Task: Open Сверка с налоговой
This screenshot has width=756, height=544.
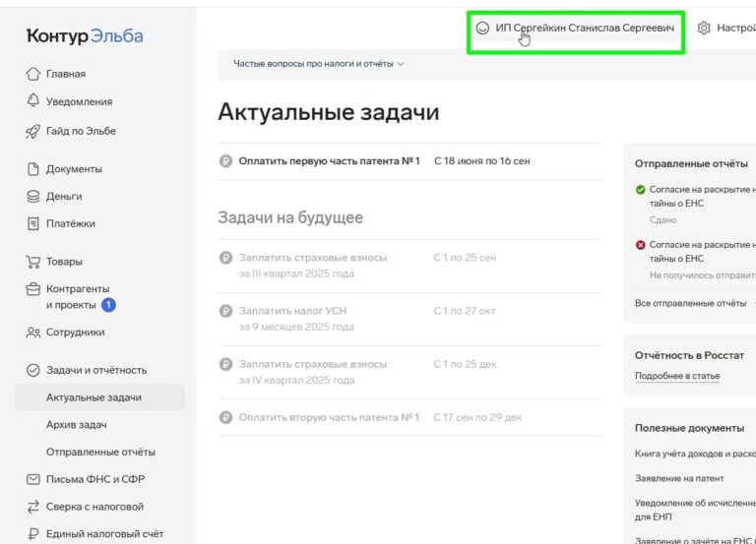Action: [x=94, y=507]
